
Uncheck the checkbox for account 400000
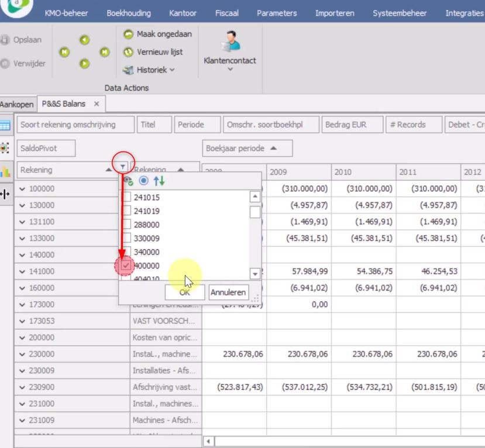pyautogui.click(x=126, y=266)
